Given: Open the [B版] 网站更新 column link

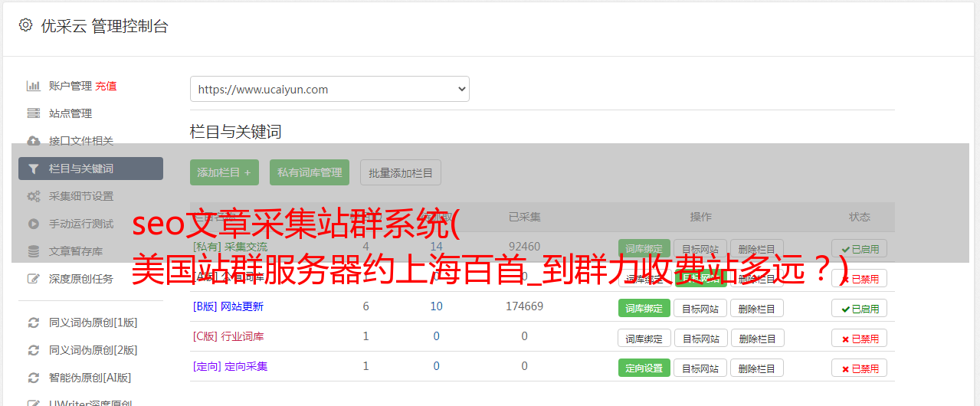Looking at the screenshot, I should 228,306.
